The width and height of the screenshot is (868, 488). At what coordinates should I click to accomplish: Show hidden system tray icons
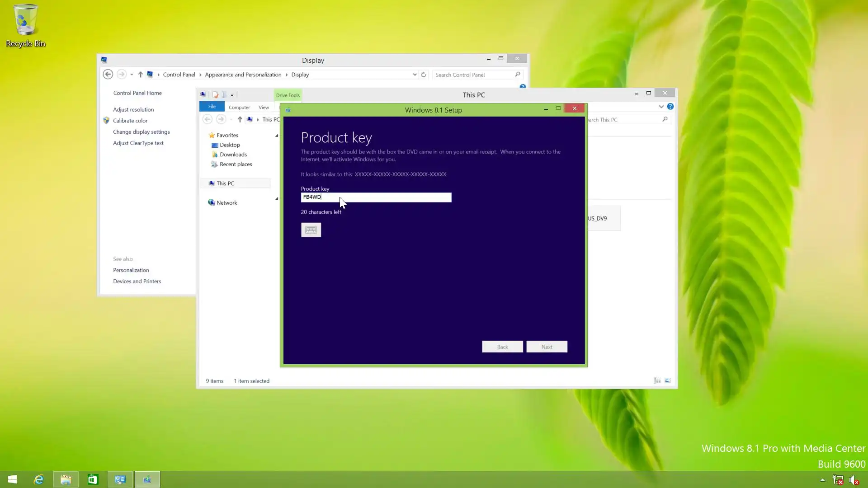(822, 480)
